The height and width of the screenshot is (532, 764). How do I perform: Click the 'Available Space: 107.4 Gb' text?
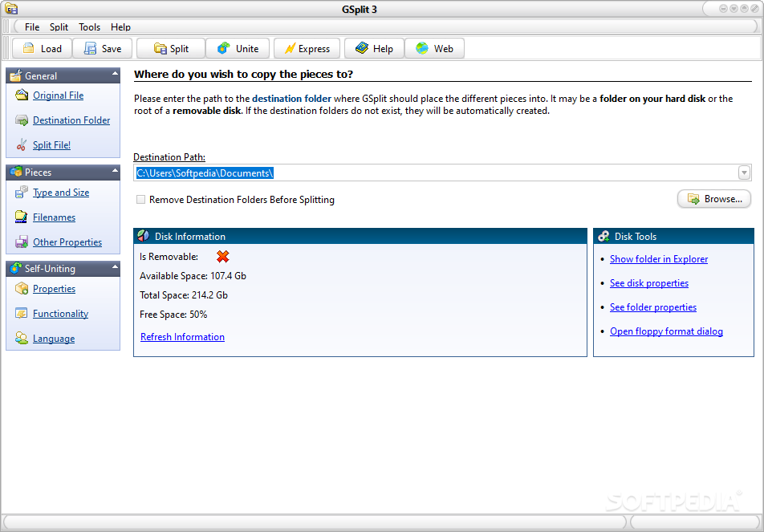pyautogui.click(x=193, y=276)
